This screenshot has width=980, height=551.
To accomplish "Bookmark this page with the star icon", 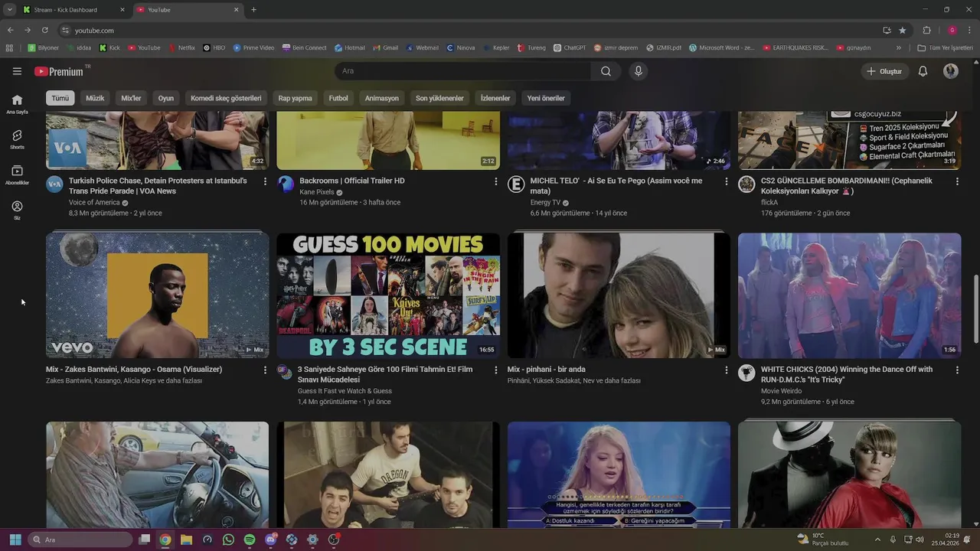I will point(903,30).
